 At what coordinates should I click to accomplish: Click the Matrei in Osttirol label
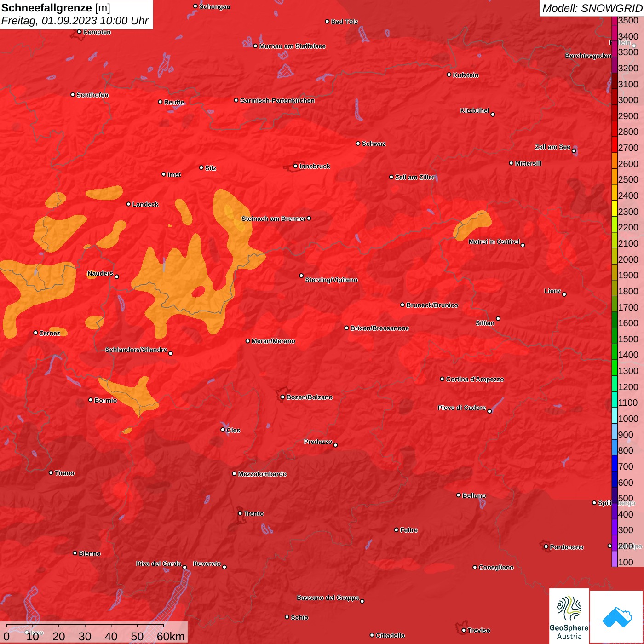(494, 241)
